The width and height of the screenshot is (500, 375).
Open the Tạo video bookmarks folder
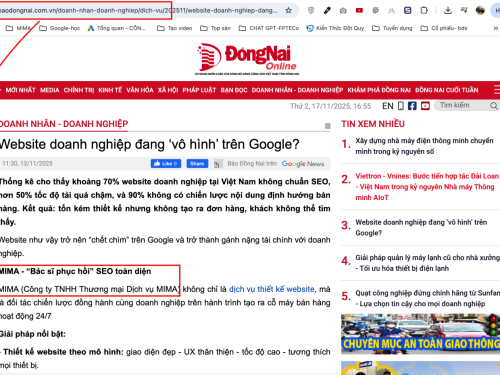[x=174, y=28]
